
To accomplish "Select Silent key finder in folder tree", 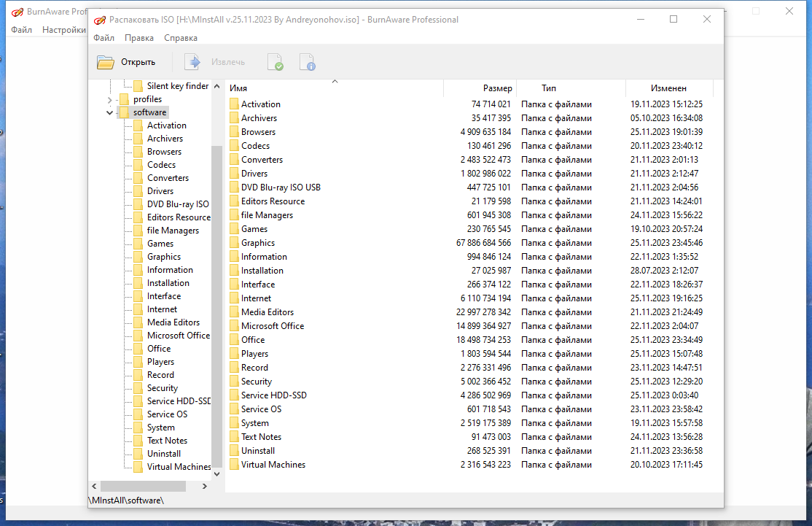I will [178, 86].
